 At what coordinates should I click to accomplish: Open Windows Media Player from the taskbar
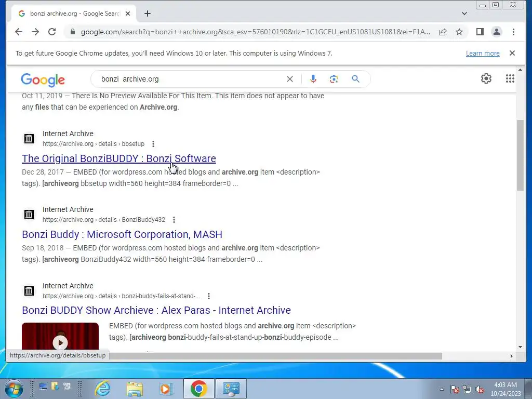[x=166, y=389]
